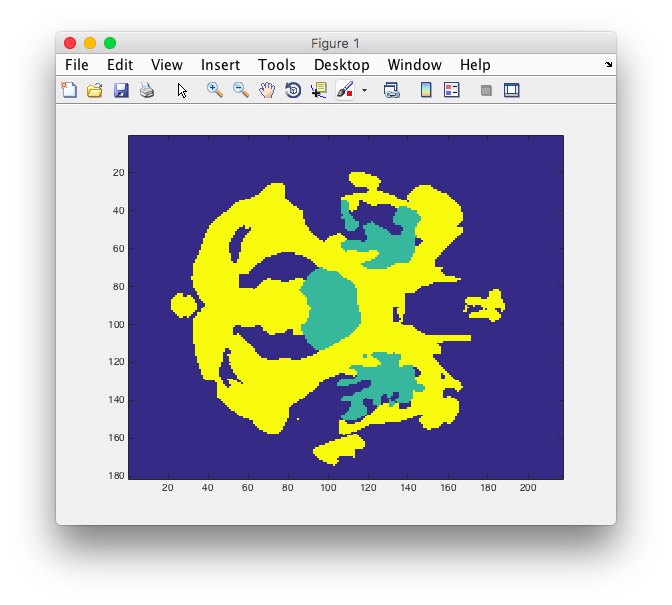Viewport: 672px width, 605px height.
Task: Click the New Figure icon
Action: tap(69, 90)
